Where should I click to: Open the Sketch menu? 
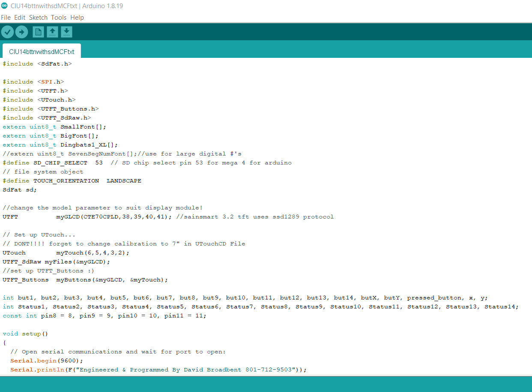coord(38,18)
